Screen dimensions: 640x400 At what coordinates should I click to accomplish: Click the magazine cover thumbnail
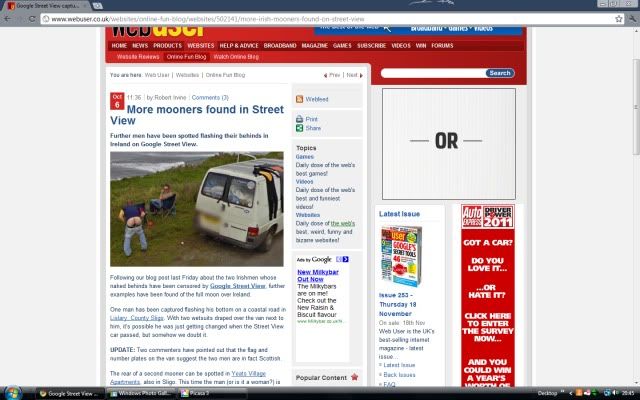click(401, 256)
